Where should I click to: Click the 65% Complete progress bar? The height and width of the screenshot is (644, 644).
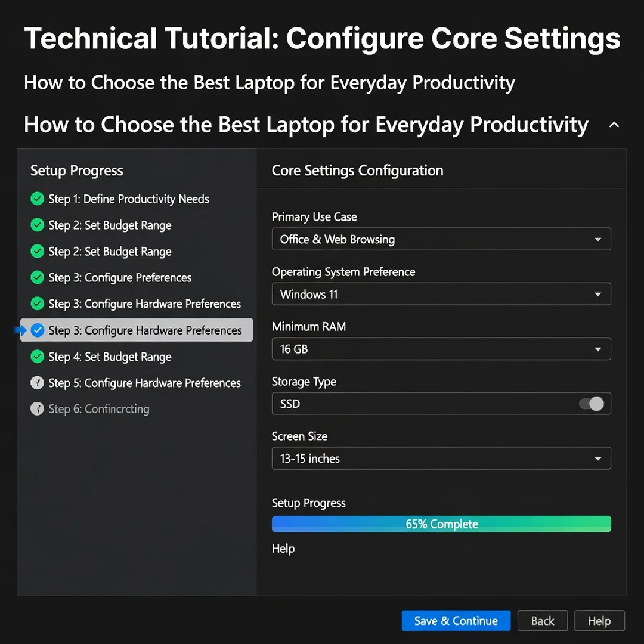pyautogui.click(x=441, y=524)
